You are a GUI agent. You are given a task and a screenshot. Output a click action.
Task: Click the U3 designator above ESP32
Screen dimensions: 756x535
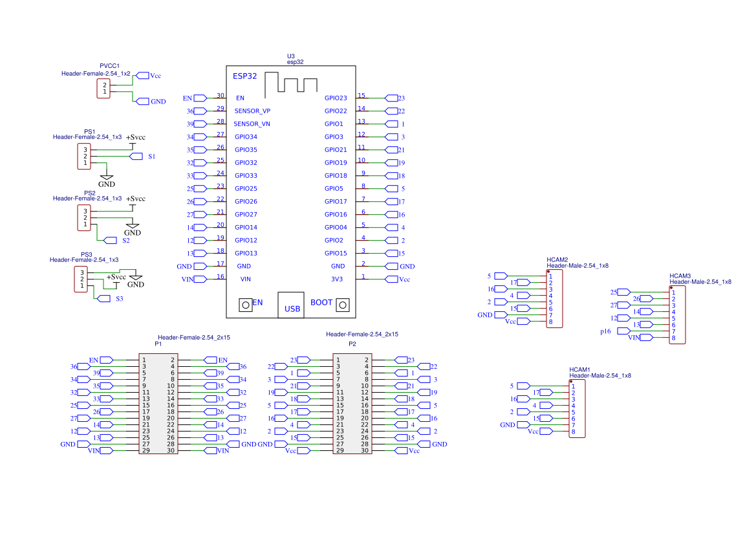[291, 56]
